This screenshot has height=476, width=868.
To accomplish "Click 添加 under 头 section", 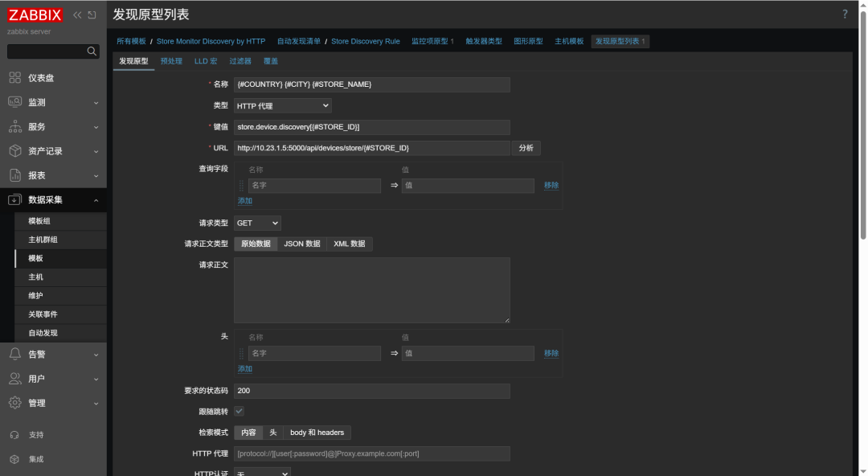I will 244,369.
